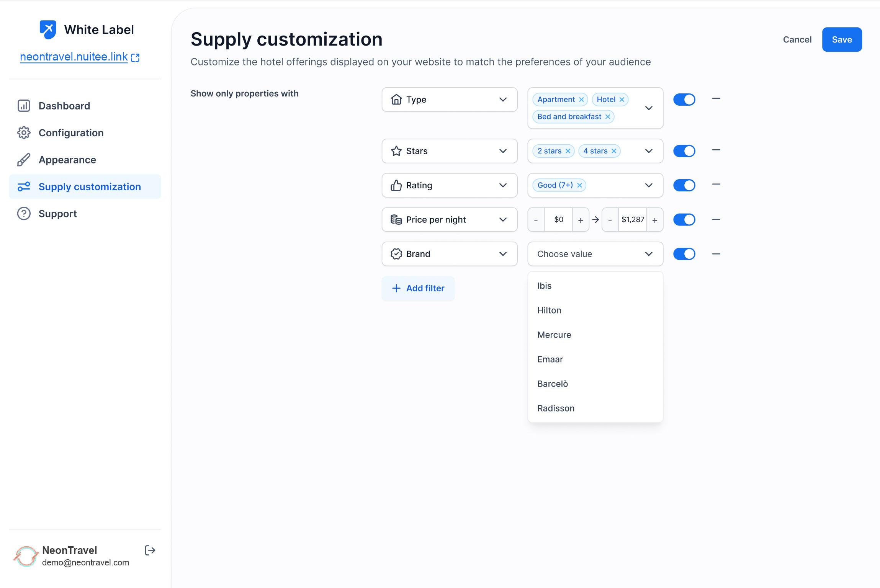Click the minus remove icon for Rating row
The image size is (880, 588).
pos(716,185)
